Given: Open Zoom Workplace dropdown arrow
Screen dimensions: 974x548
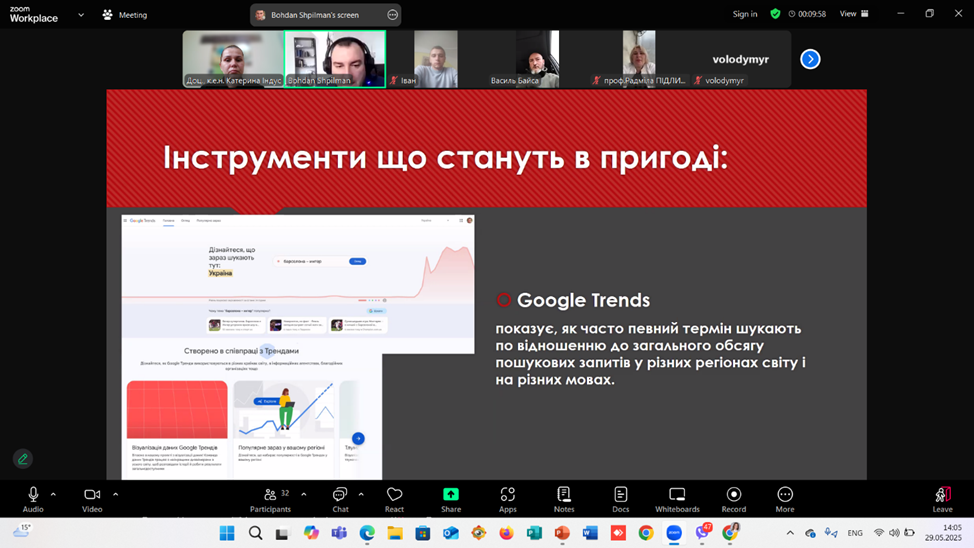Looking at the screenshot, I should tap(81, 14).
